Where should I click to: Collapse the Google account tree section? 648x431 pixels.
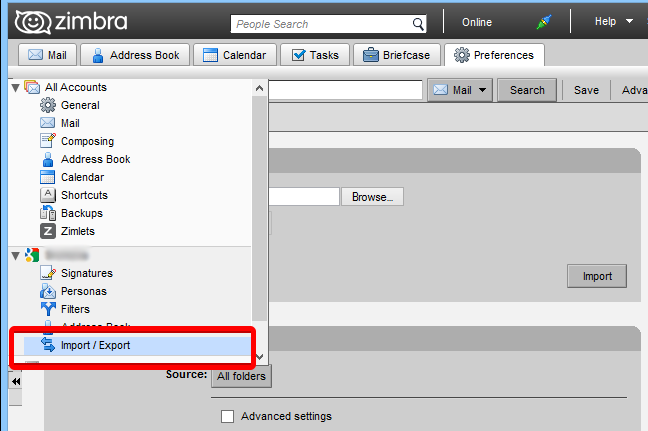[16, 256]
